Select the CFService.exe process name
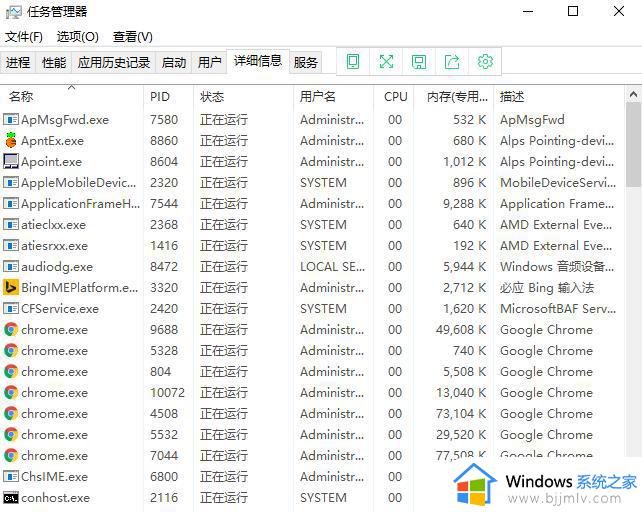Viewport: 642px width, 512px height. (x=60, y=308)
